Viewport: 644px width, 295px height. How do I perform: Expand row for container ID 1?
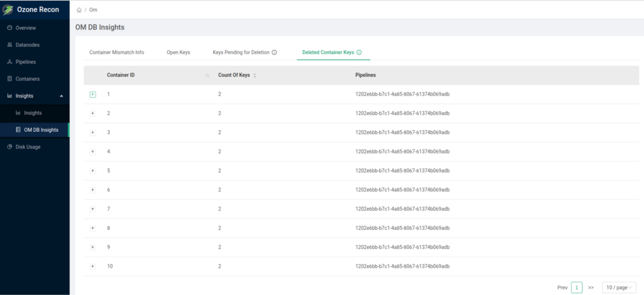[93, 94]
